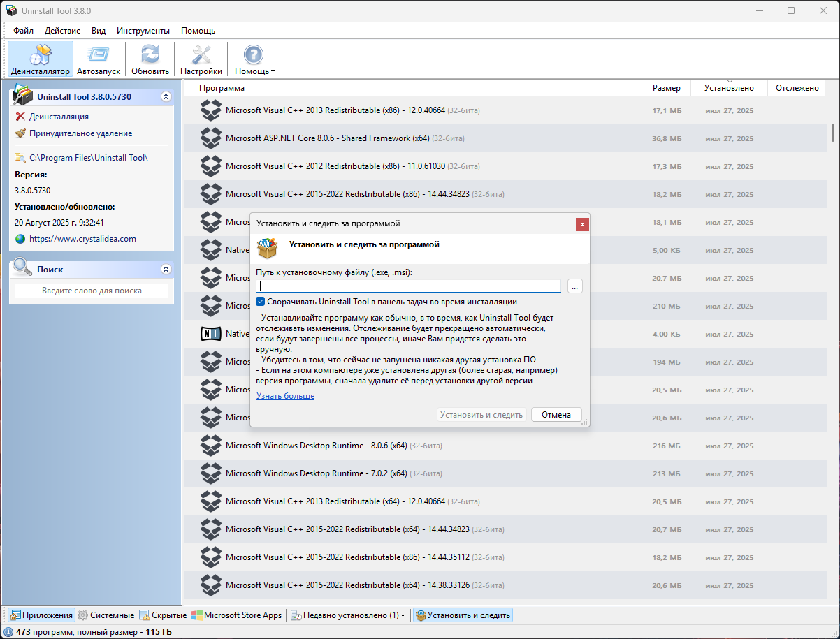Click Принудительное удаление forced removal link
The height and width of the screenshot is (639, 840).
coord(80,133)
